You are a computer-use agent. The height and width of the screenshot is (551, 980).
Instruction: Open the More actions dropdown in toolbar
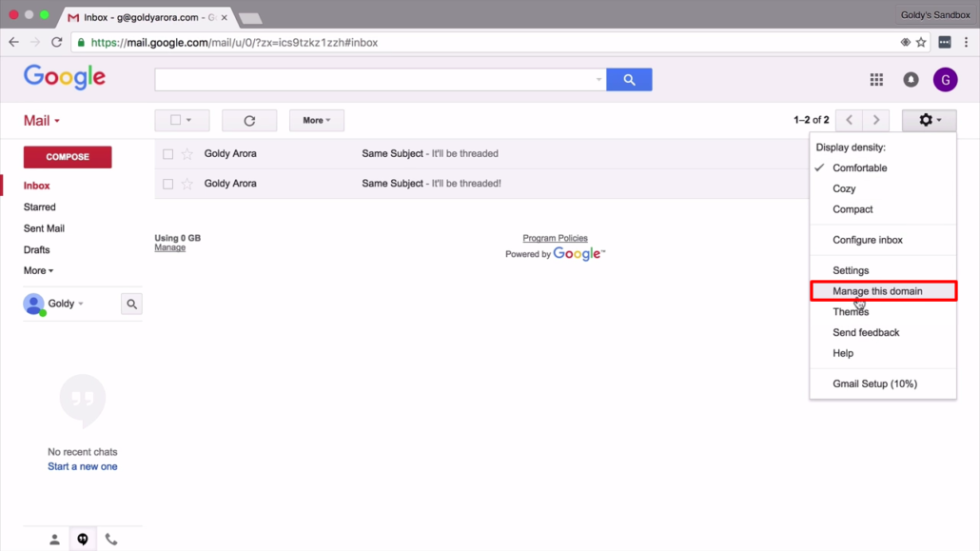click(x=316, y=120)
